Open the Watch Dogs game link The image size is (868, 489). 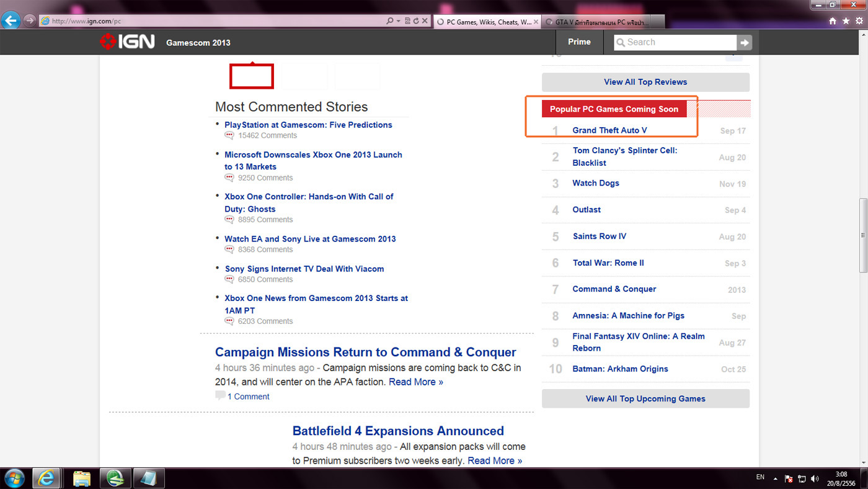(596, 183)
